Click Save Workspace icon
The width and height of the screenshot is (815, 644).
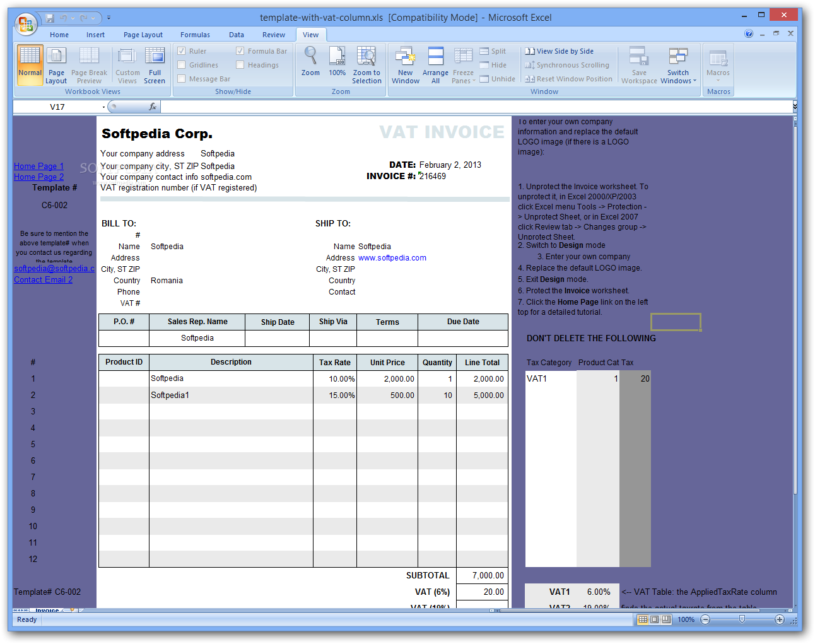tap(639, 65)
